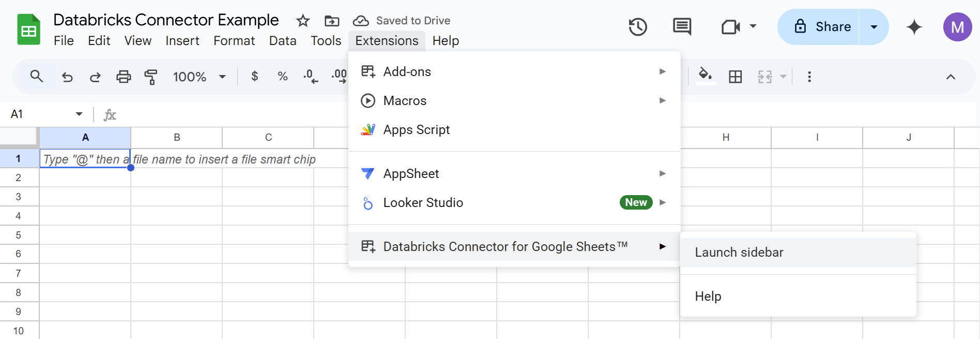Open the Name box dropdown arrow
Image resolution: width=980 pixels, height=339 pixels.
click(79, 114)
